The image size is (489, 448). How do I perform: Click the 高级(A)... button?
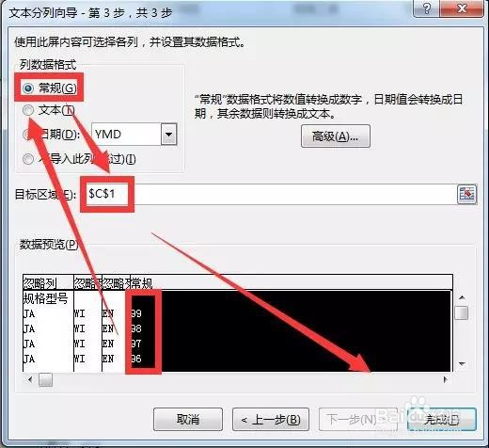336,136
